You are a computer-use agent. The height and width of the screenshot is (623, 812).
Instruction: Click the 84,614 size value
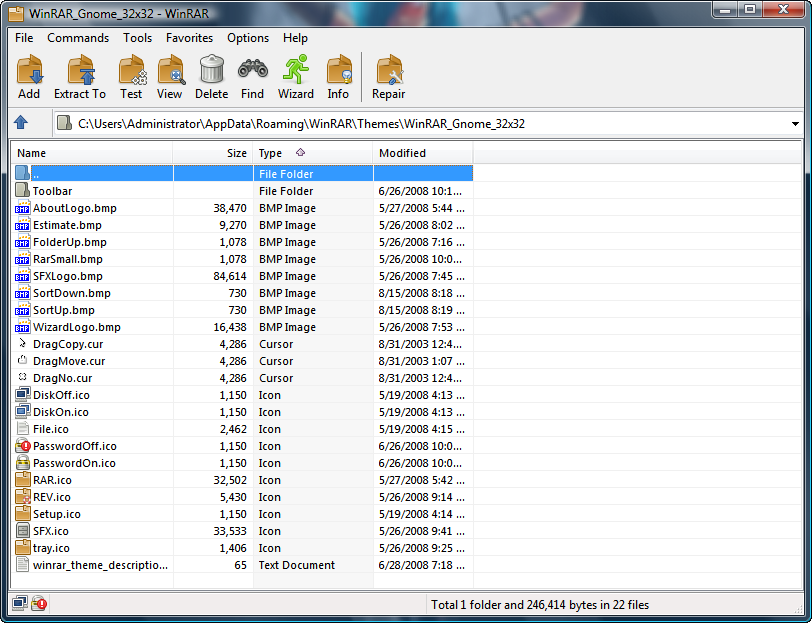click(230, 277)
